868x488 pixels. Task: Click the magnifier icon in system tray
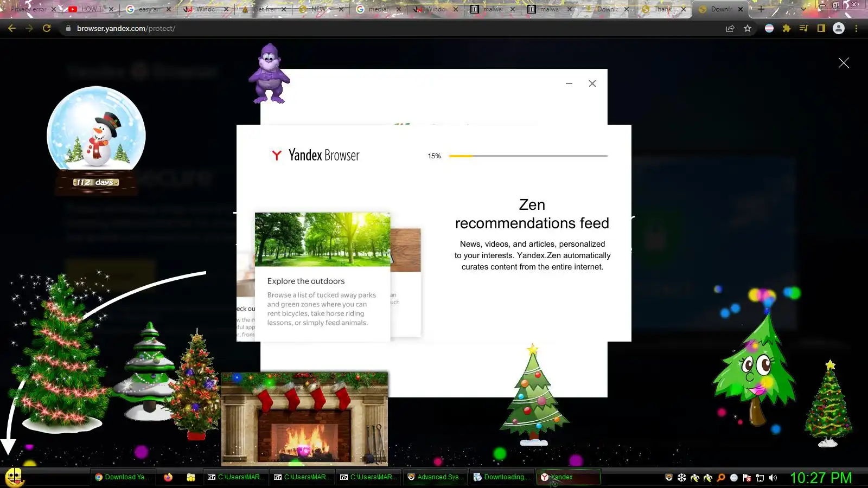[721, 478]
